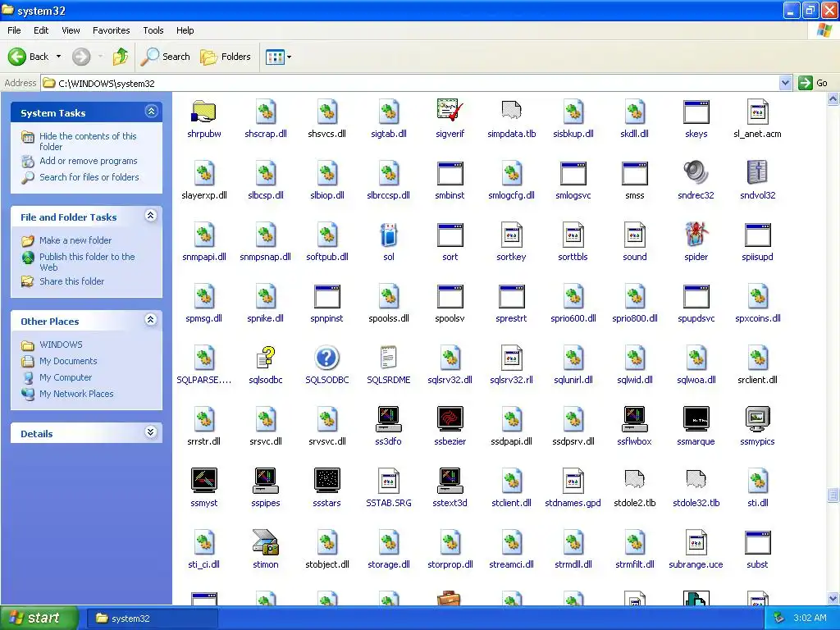Click the sstext3d screensaver icon
This screenshot has width=840, height=630.
pyautogui.click(x=450, y=481)
